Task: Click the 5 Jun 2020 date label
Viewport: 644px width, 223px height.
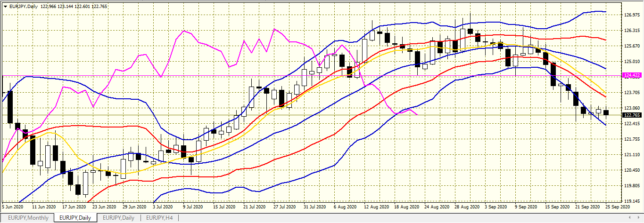Action: point(13,207)
